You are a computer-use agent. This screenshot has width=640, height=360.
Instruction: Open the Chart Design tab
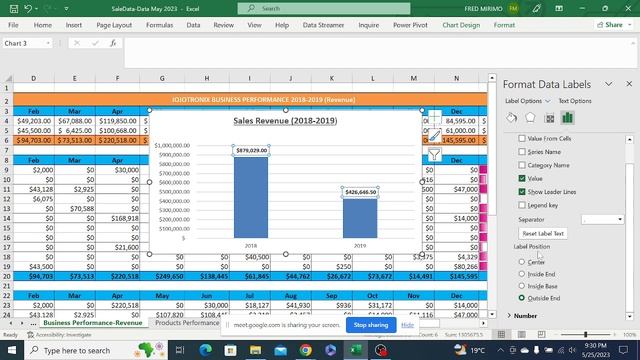tap(461, 25)
